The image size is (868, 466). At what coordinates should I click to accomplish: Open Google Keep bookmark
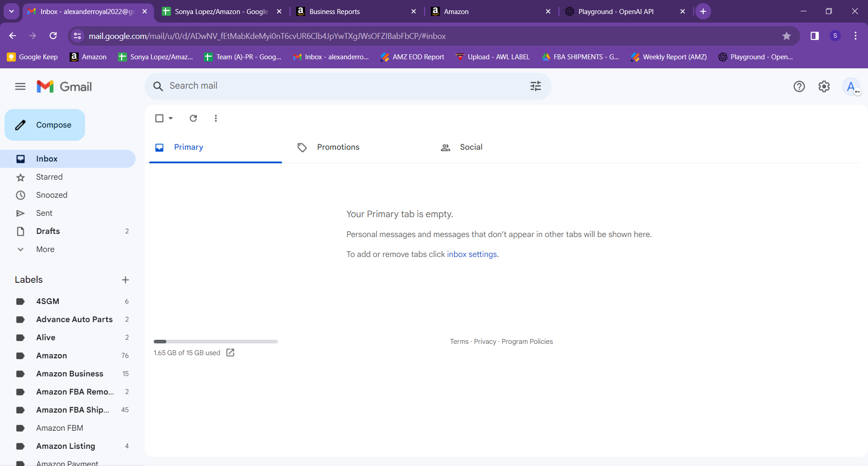click(33, 57)
